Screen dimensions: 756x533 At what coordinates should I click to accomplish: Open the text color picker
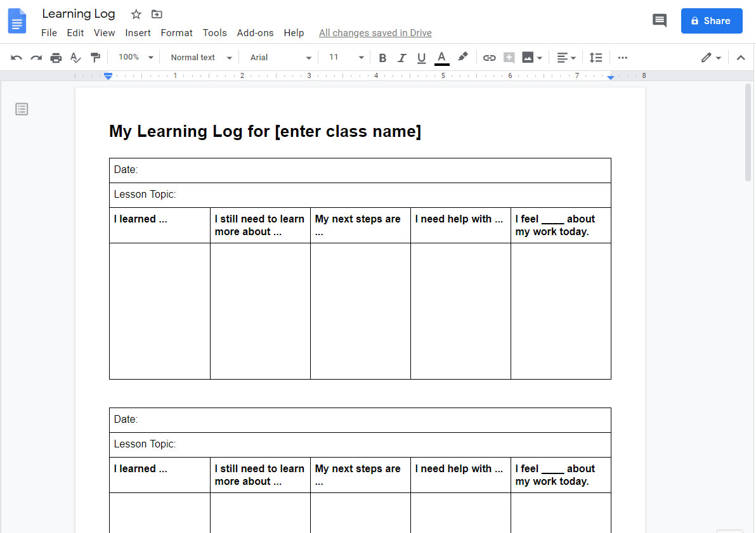point(441,57)
